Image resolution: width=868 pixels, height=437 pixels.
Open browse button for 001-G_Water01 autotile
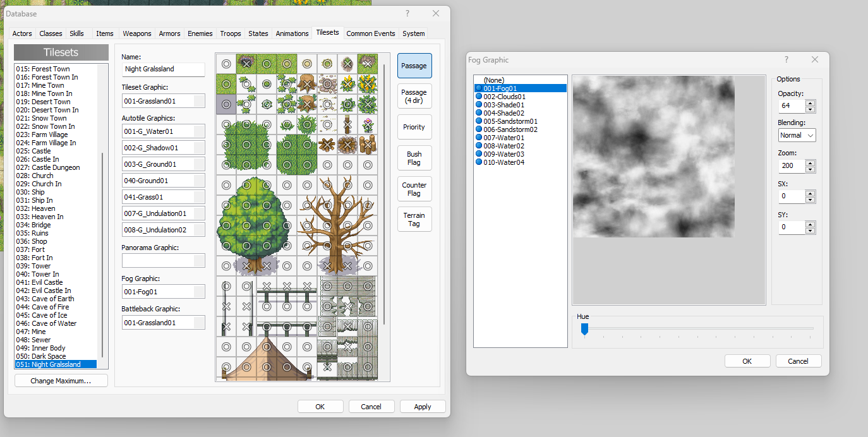click(x=199, y=131)
